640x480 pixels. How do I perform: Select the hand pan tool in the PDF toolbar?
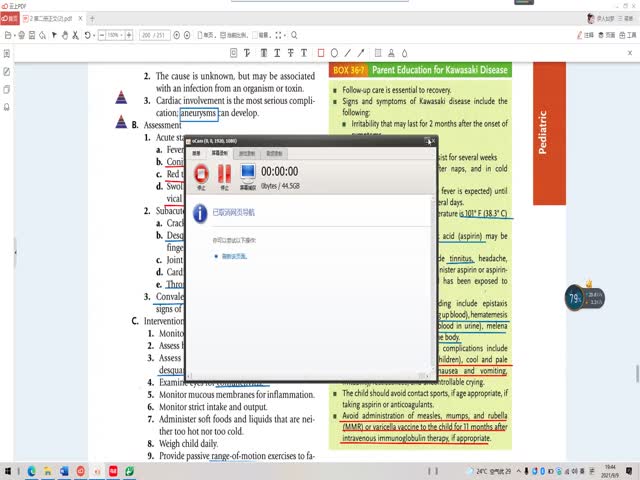pos(64,35)
